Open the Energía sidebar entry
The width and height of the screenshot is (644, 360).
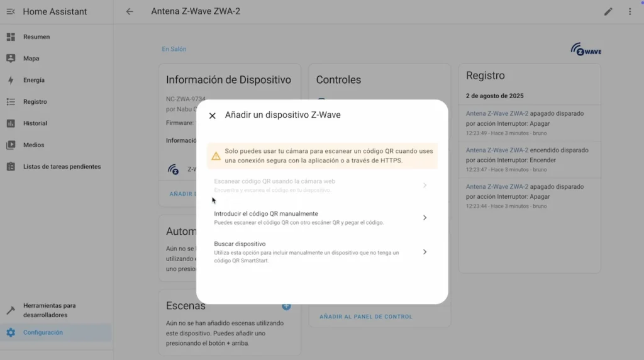point(56,80)
